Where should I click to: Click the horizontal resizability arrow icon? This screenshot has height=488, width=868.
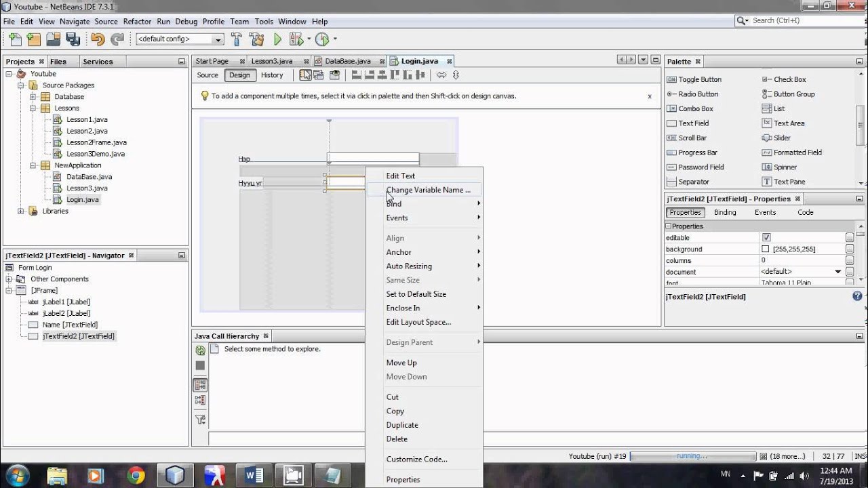[x=441, y=75]
